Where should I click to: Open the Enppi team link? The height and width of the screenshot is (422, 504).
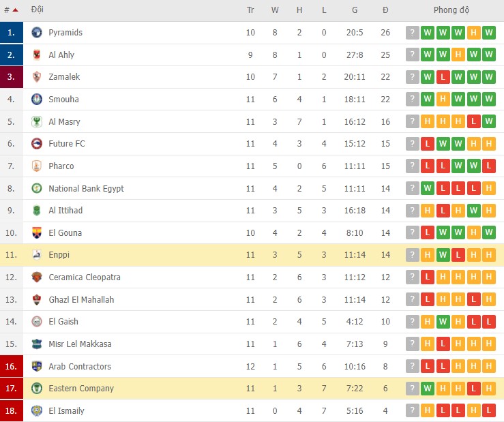point(59,255)
